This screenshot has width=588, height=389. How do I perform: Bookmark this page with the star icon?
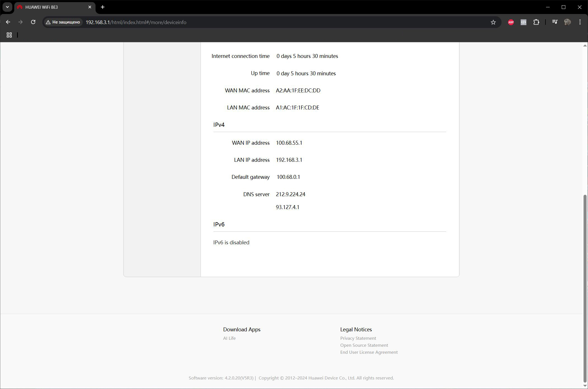click(x=493, y=22)
